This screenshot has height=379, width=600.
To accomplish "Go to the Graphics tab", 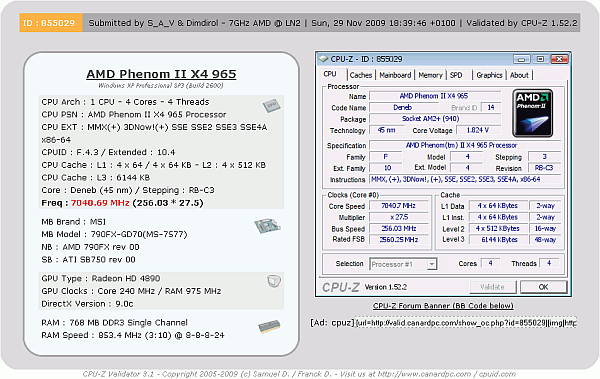I will [x=489, y=75].
